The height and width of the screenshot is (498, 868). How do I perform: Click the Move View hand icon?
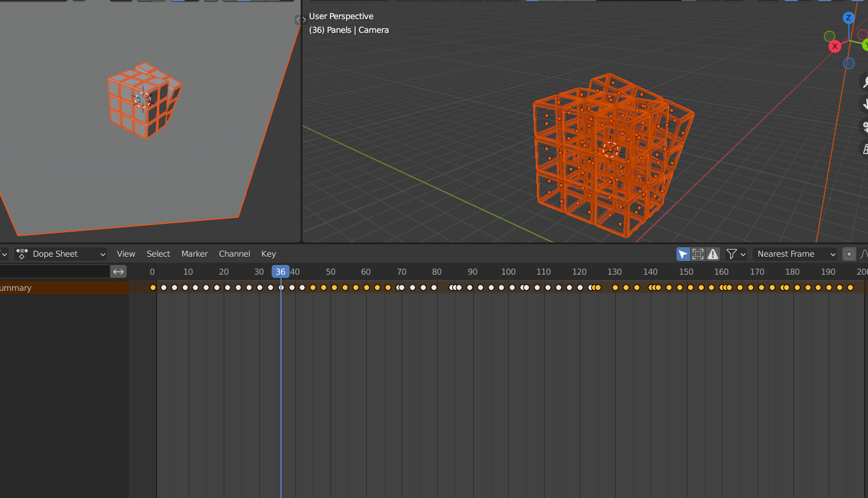point(864,103)
